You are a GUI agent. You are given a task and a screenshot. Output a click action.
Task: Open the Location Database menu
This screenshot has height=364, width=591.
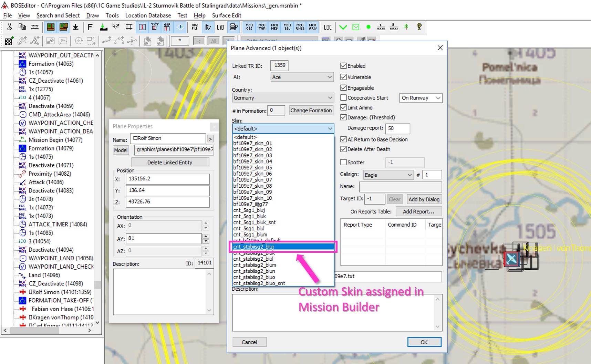pos(148,15)
